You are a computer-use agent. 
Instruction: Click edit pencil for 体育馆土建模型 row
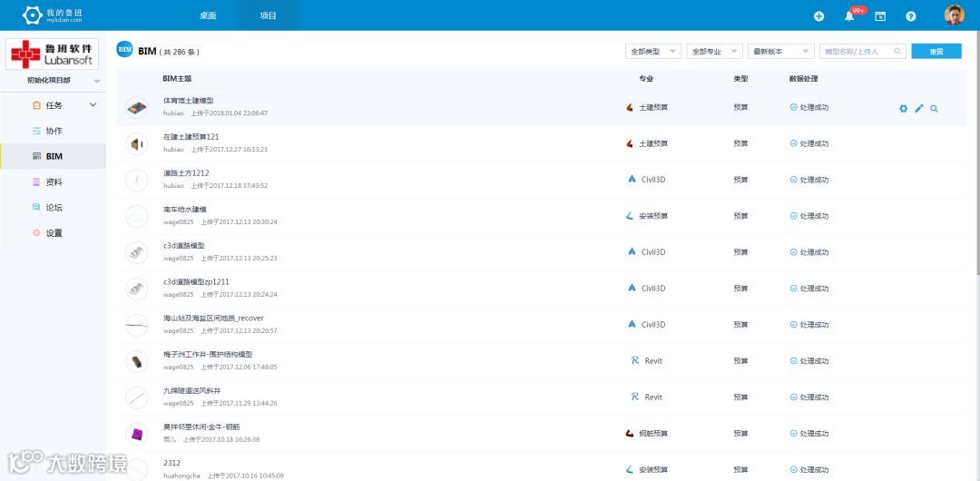pyautogui.click(x=918, y=108)
